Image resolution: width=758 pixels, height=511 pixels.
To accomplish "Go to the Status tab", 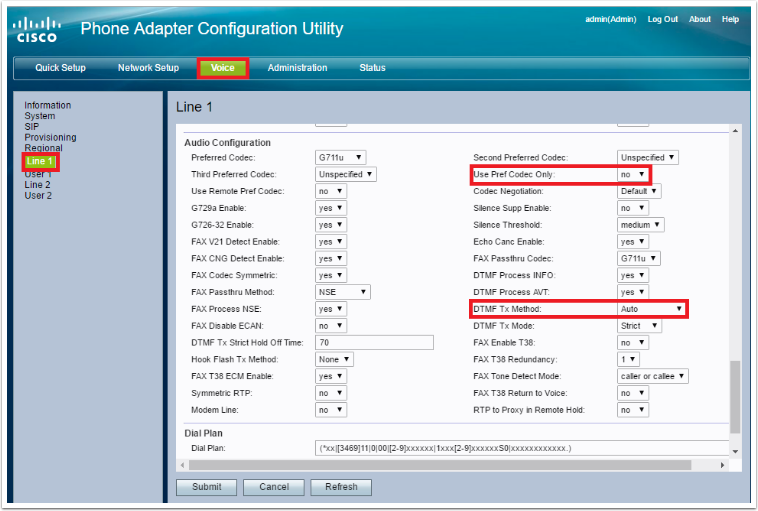I will point(372,68).
